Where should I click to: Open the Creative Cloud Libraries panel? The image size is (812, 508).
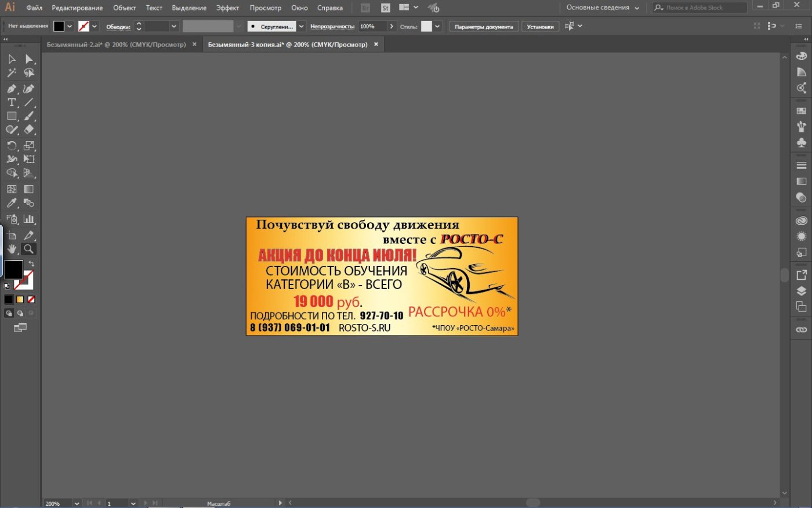[x=802, y=221]
